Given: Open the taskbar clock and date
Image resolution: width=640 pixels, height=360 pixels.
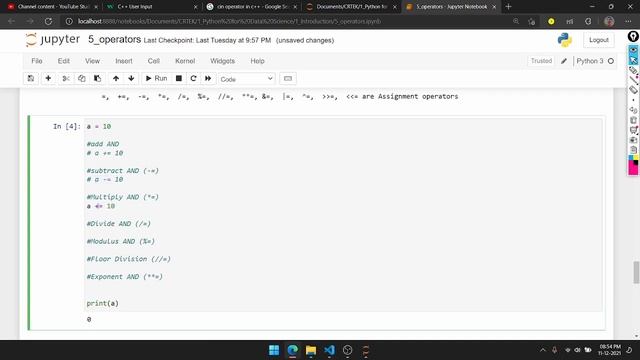Looking at the screenshot, I should pyautogui.click(x=609, y=350).
